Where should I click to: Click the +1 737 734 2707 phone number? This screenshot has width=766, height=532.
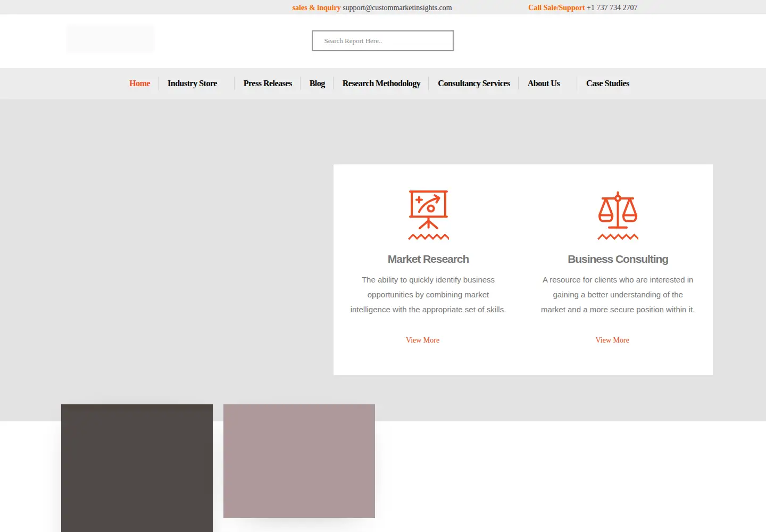click(612, 7)
